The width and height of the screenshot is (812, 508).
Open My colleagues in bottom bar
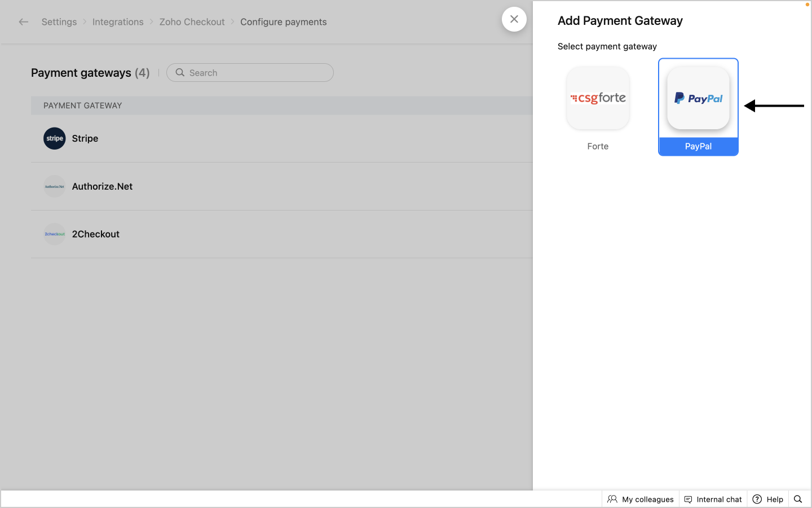641,499
